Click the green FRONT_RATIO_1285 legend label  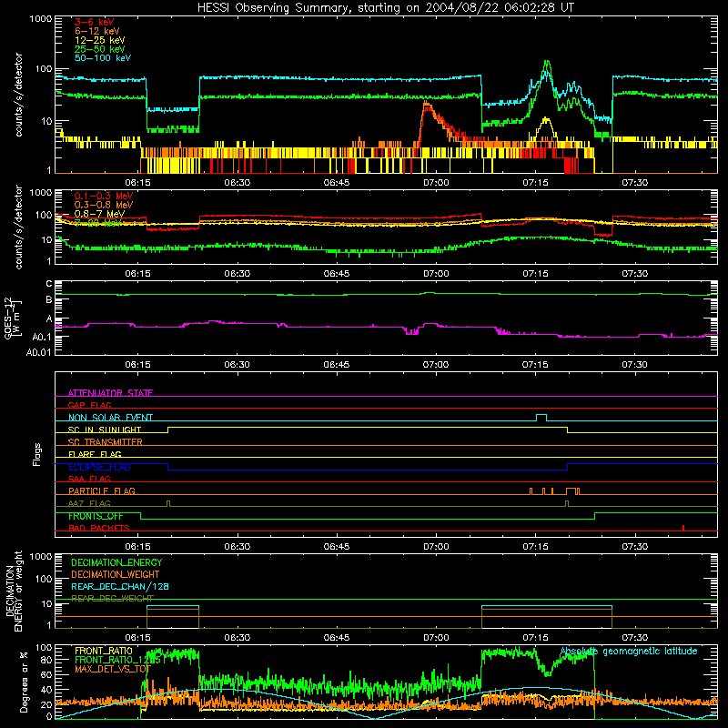[118, 660]
